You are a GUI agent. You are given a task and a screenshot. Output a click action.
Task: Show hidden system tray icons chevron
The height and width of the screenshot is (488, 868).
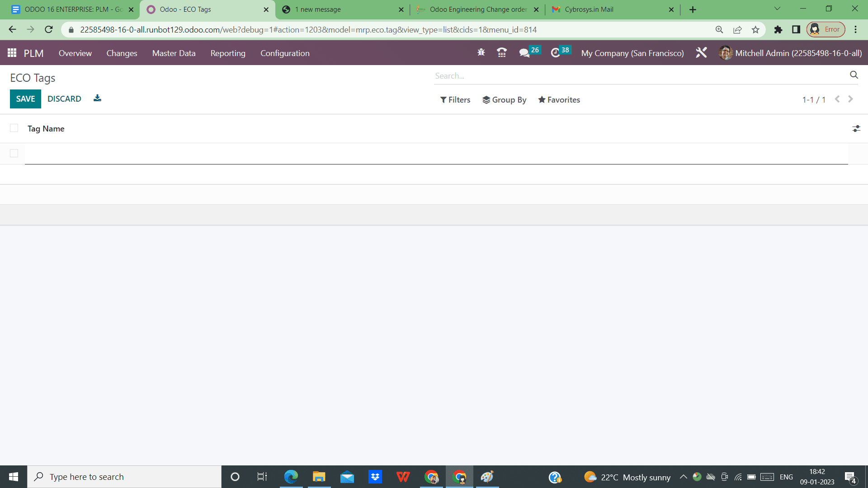coord(684,477)
